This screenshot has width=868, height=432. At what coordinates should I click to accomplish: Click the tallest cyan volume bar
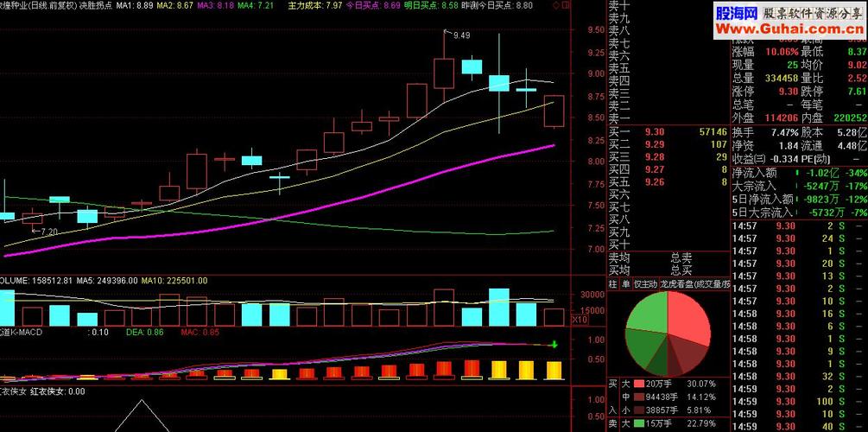pyautogui.click(x=498, y=307)
